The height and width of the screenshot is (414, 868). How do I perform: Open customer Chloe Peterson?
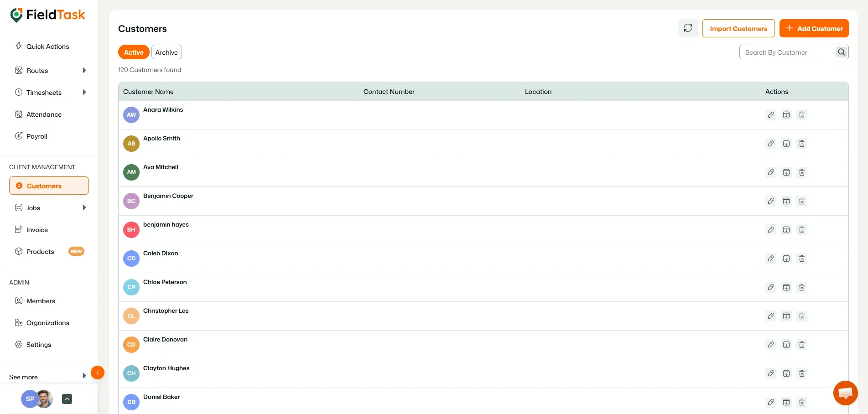click(165, 282)
